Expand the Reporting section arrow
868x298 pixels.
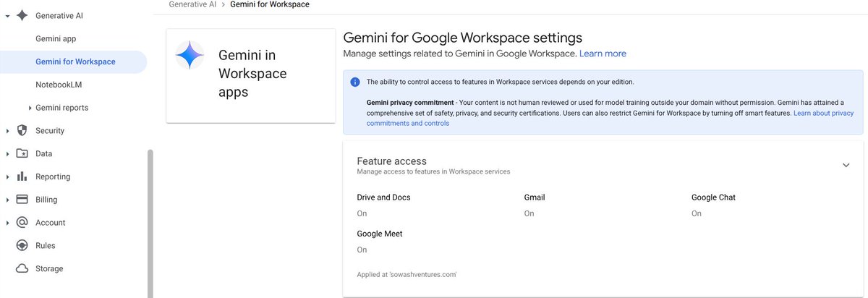(x=7, y=176)
